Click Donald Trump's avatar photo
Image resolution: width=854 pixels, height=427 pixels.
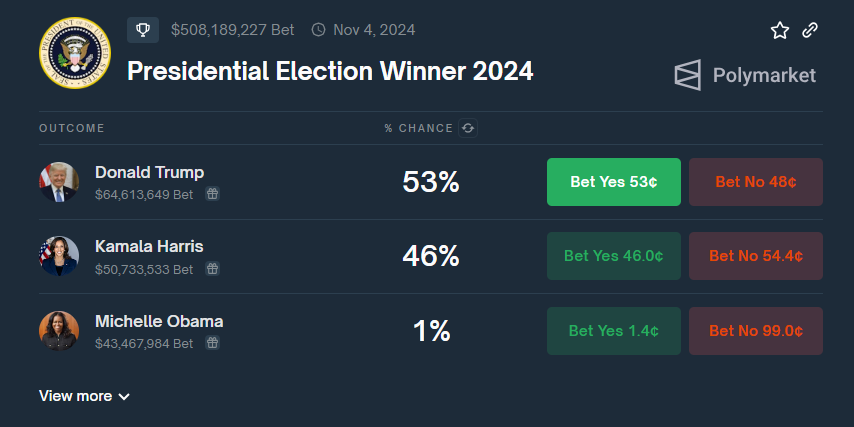59,182
